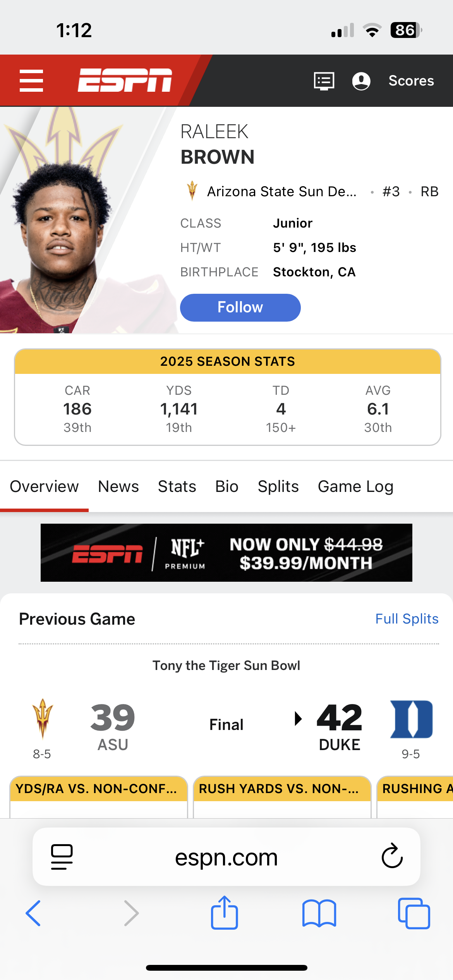Tap the ESPN logo
This screenshot has width=453, height=980.
point(125,81)
